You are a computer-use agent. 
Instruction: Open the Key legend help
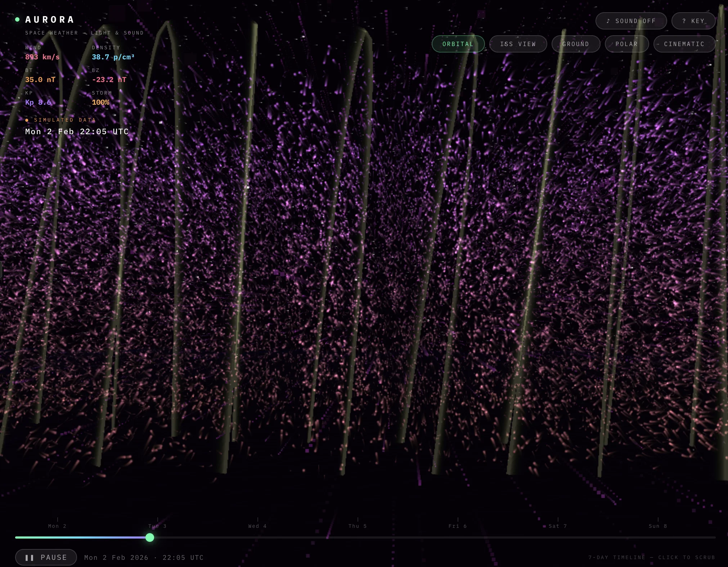693,21
